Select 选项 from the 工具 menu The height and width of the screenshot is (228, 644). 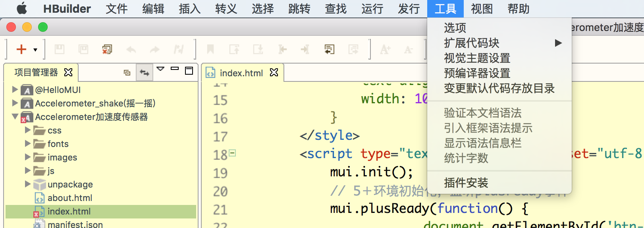click(x=455, y=28)
